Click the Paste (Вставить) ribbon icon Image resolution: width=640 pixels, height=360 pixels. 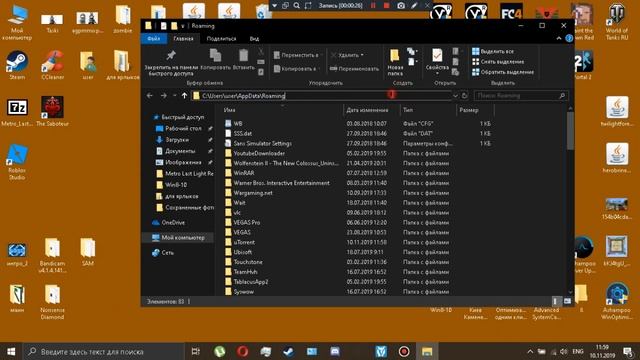click(244, 56)
